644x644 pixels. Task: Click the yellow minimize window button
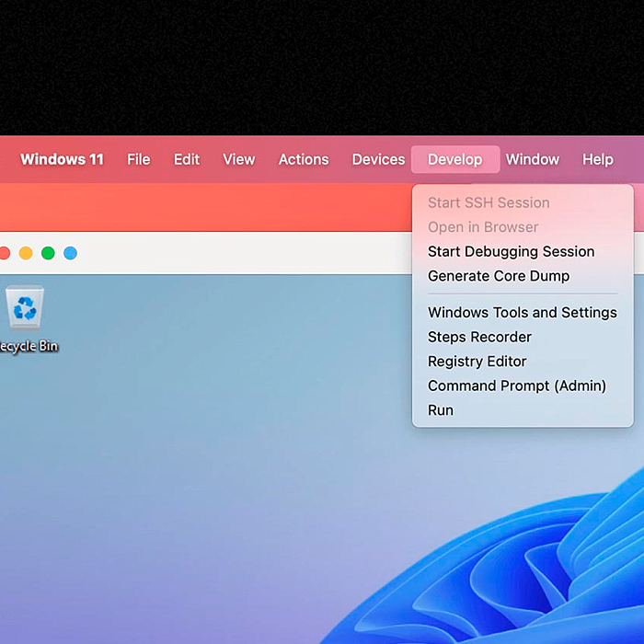26,253
